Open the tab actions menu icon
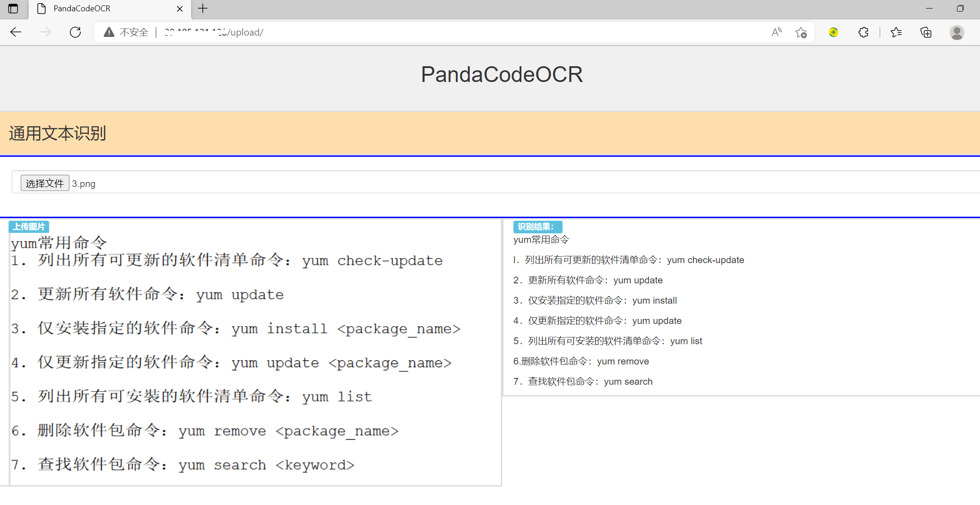This screenshot has width=980, height=505. (x=13, y=9)
